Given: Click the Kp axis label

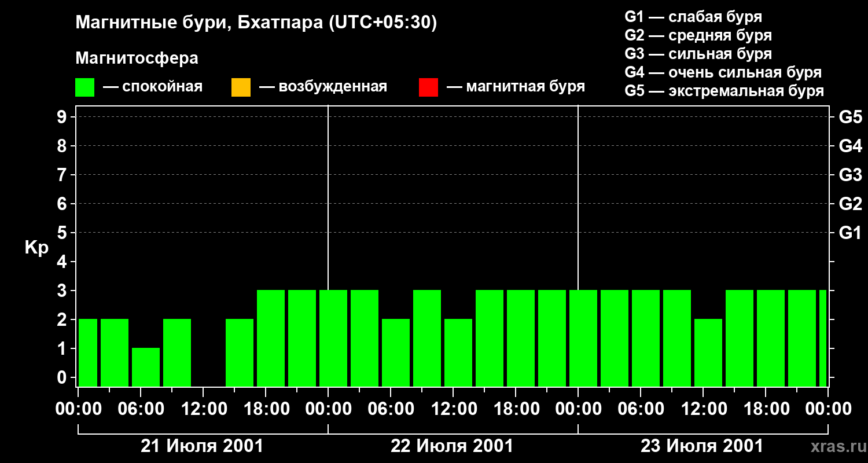Looking at the screenshot, I should 36,248.
